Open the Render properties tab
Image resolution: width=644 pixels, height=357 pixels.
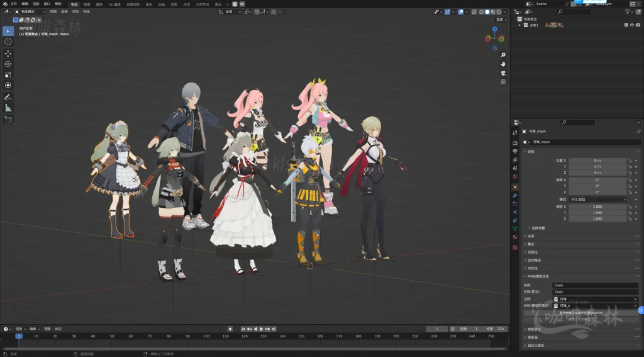point(515,143)
